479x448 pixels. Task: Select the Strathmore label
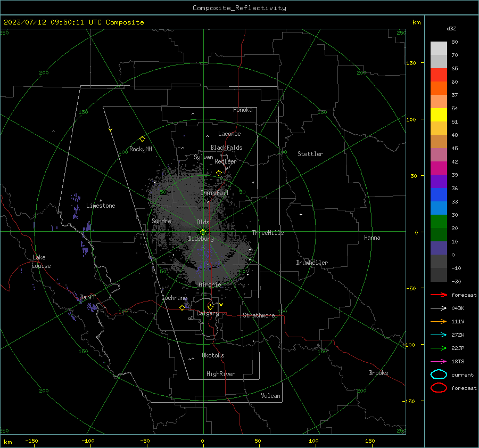259,315
